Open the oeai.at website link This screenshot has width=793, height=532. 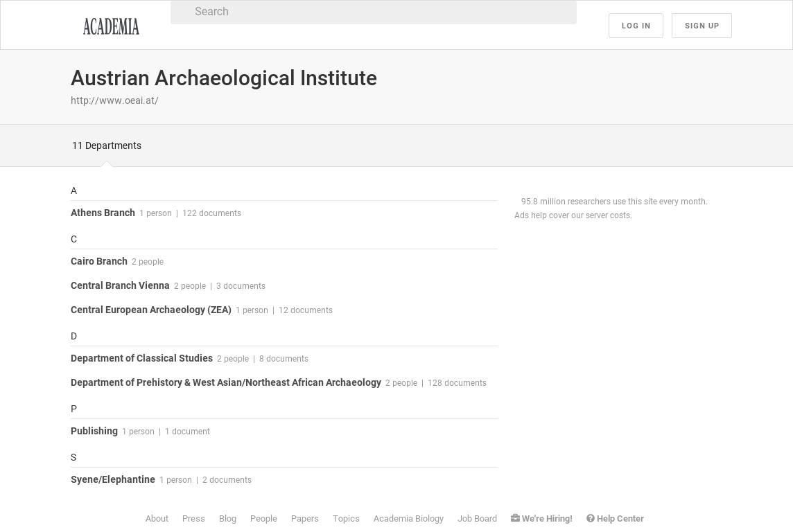[114, 100]
